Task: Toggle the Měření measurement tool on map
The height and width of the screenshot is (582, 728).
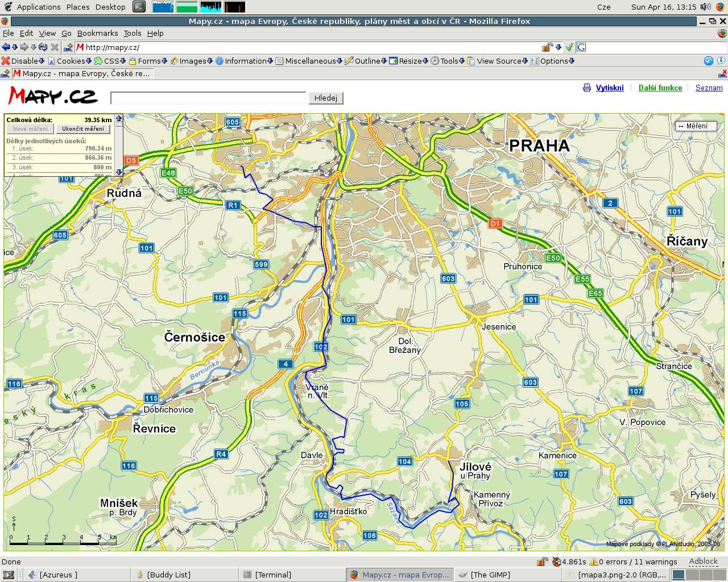Action: pos(696,126)
